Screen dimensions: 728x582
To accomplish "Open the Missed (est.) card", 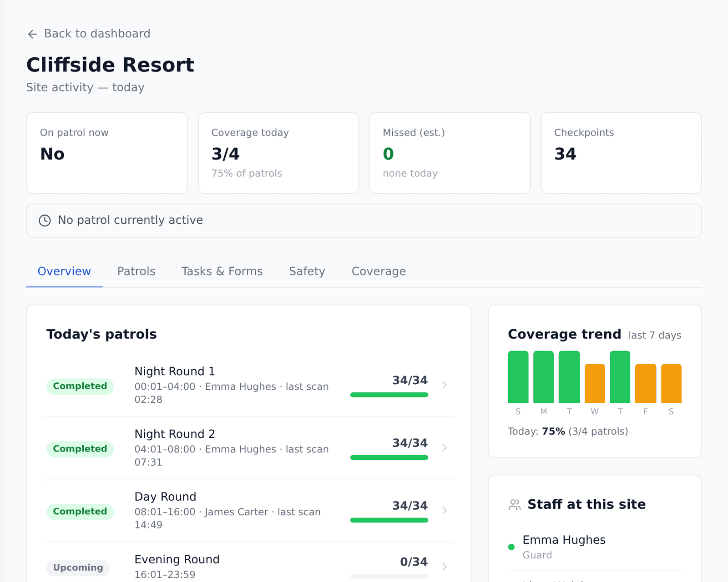I will [450, 153].
